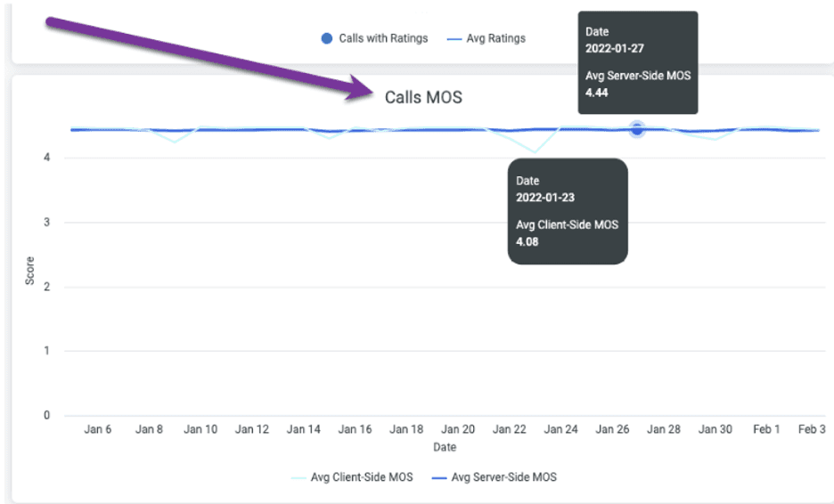
Task: Click the Jan 24 date axis label
Action: click(560, 429)
